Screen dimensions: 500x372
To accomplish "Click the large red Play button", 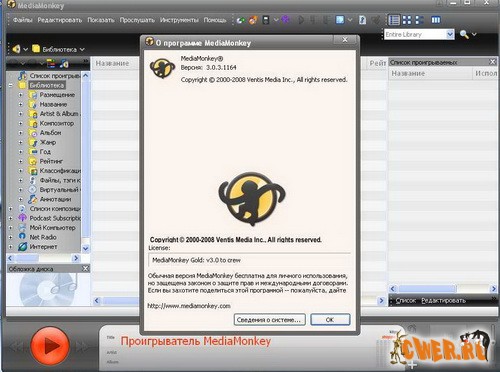I will click(x=50, y=346).
